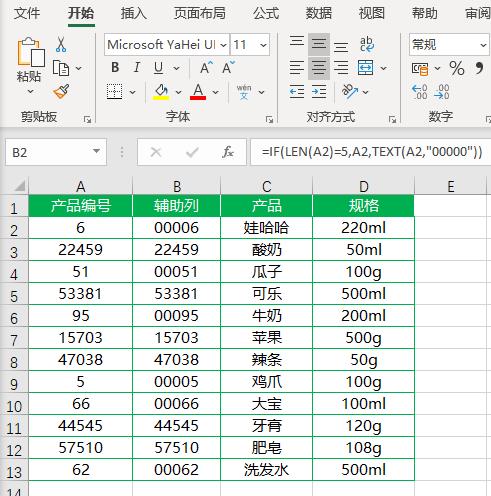Click header cell 产品编号
491x496 pixels.
point(81,206)
